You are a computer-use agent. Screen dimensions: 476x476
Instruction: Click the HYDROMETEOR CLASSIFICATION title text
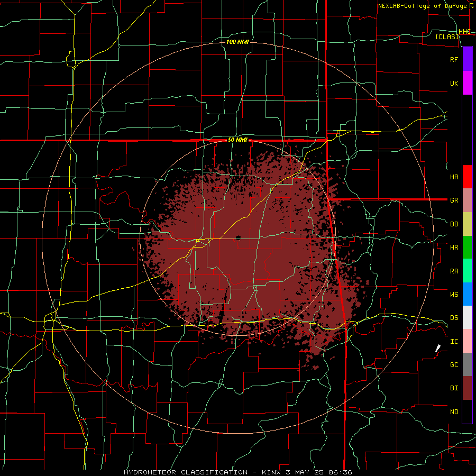point(186,472)
